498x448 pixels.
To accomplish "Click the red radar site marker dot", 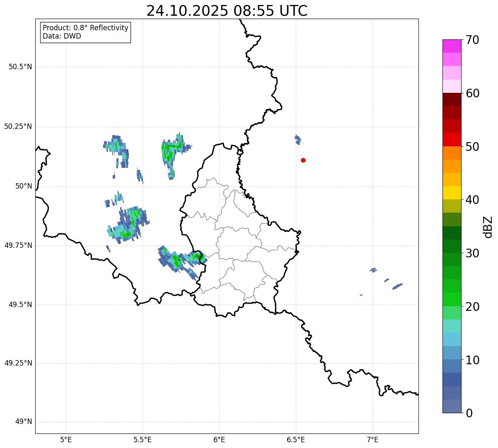I will pos(303,160).
